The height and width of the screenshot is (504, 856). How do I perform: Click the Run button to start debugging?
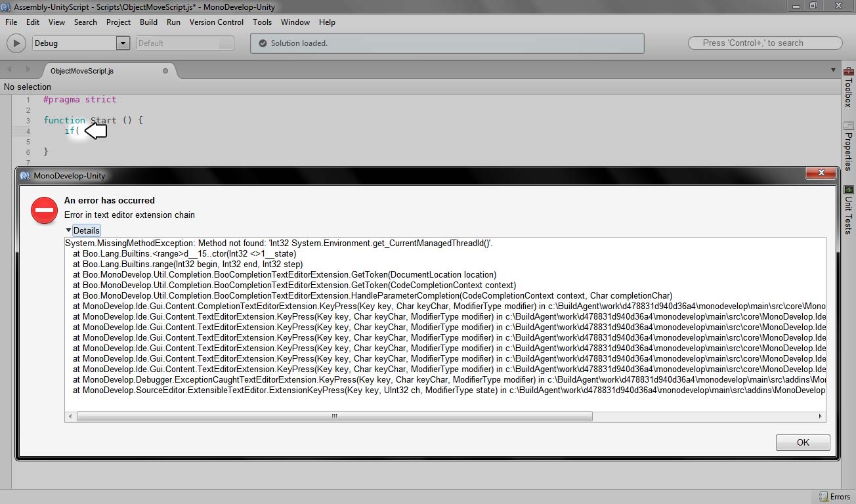click(16, 43)
